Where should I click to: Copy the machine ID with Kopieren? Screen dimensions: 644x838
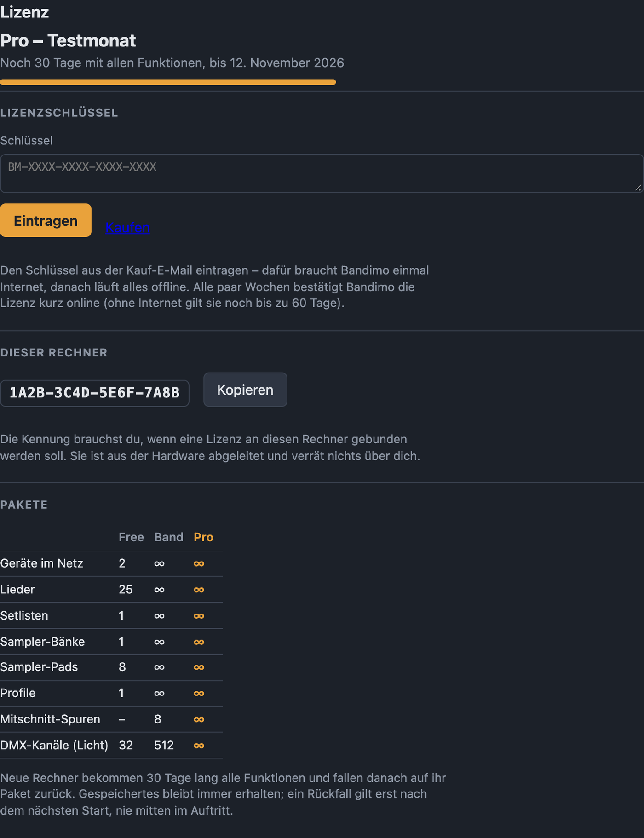coord(245,390)
